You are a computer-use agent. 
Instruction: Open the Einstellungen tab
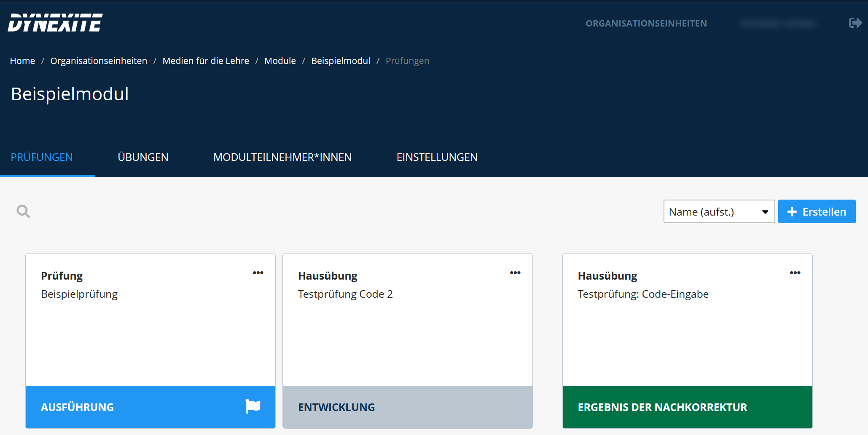point(437,157)
